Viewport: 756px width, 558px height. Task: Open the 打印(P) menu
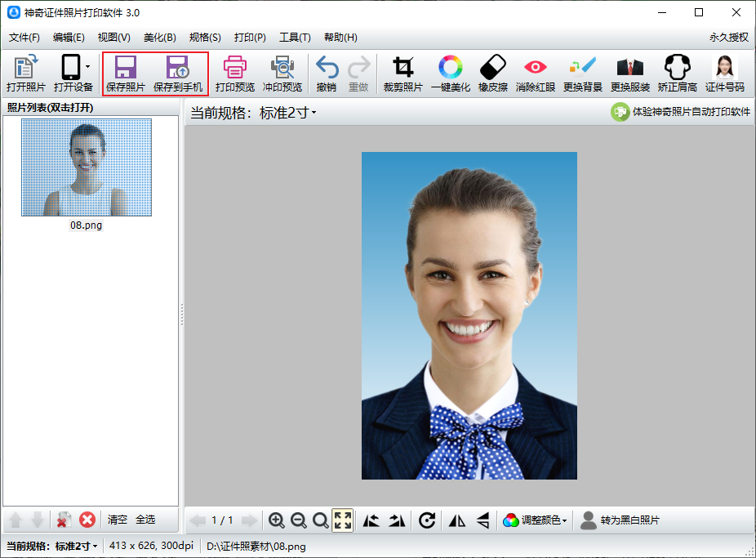pos(250,37)
